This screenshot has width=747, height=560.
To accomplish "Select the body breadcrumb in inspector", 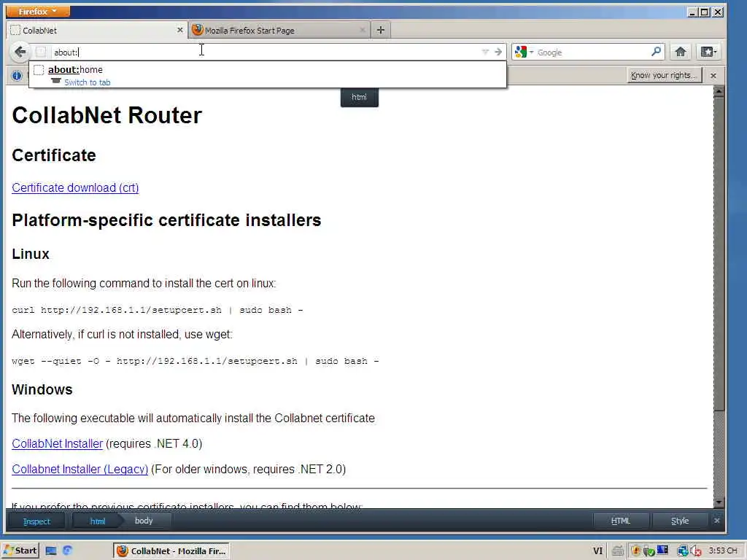I will [144, 521].
